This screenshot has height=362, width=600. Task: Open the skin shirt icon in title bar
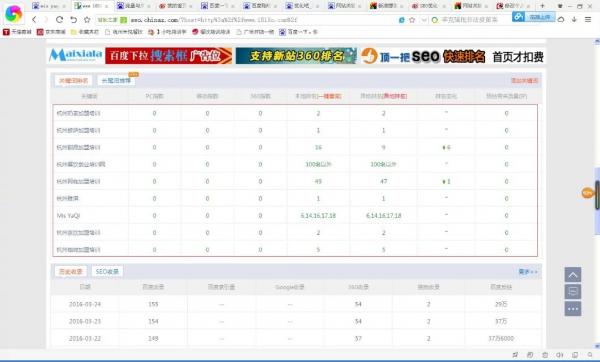click(x=561, y=6)
